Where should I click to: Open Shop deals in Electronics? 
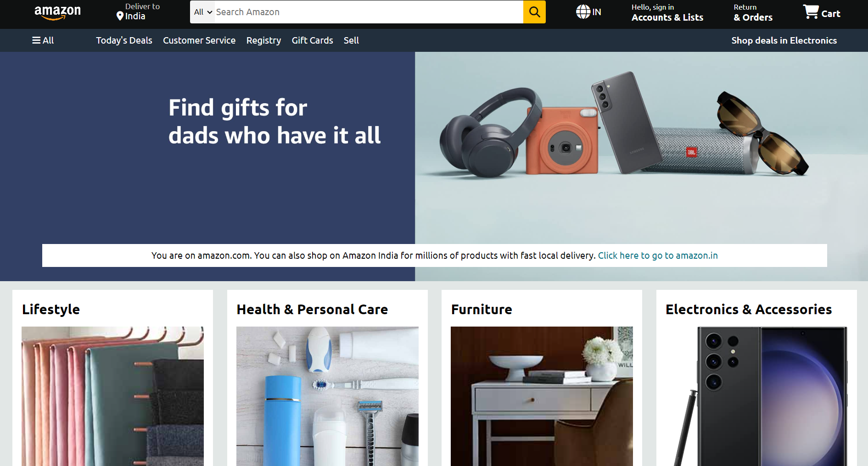pos(784,40)
